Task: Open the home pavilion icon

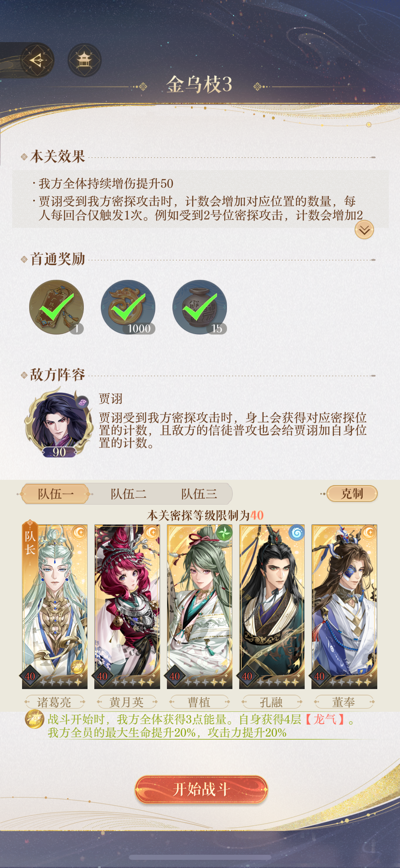Action: tap(84, 60)
